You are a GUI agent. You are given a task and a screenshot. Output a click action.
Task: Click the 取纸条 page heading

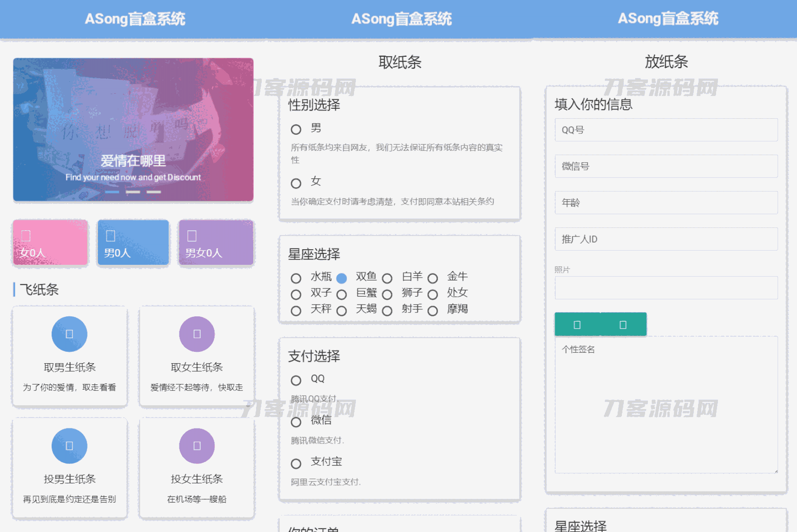(400, 62)
